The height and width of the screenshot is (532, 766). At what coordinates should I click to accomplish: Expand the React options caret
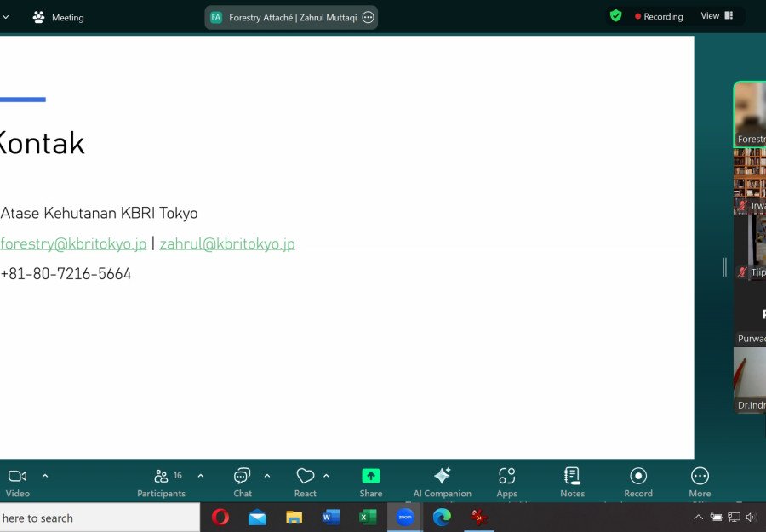coord(326,475)
